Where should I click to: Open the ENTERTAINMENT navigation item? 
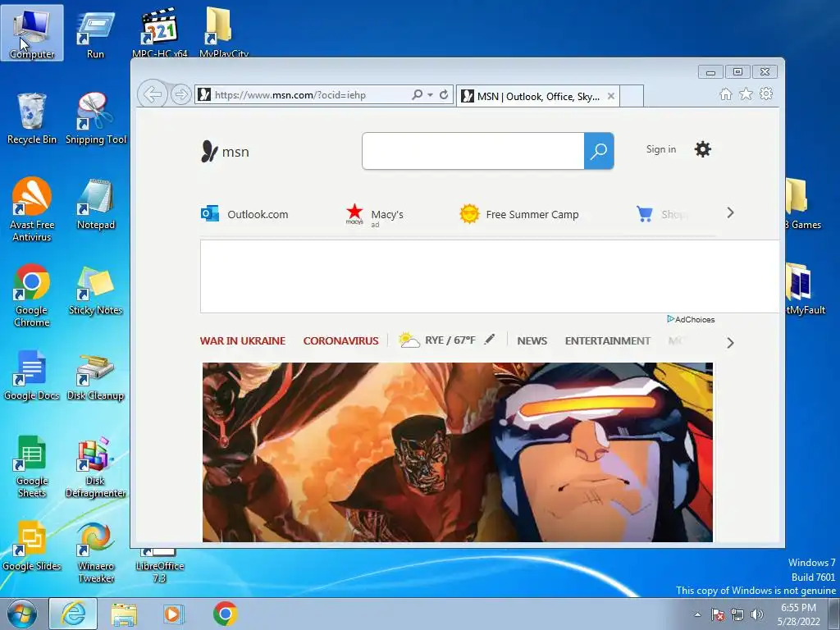tap(608, 340)
